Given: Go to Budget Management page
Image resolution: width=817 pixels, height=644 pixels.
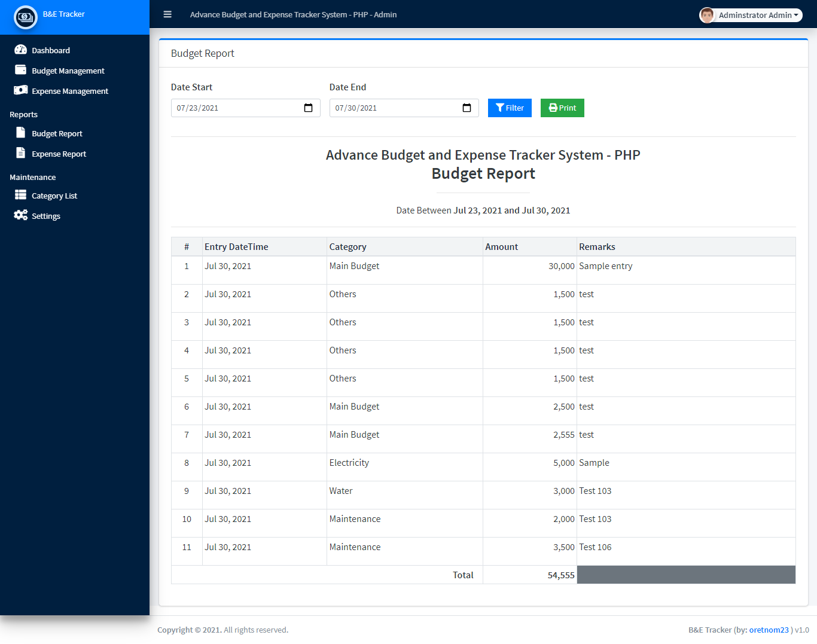Looking at the screenshot, I should click(x=68, y=71).
